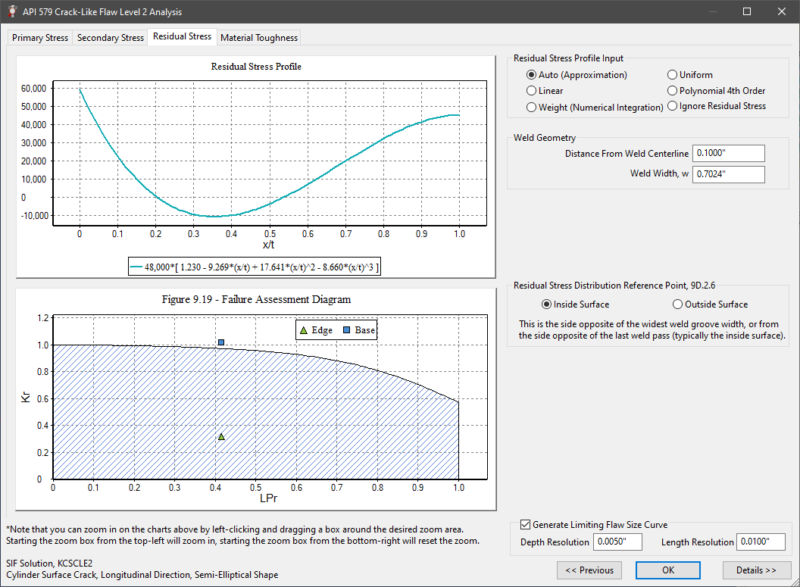This screenshot has width=800, height=587.
Task: Choose the Linear residual stress option
Action: pyautogui.click(x=532, y=90)
